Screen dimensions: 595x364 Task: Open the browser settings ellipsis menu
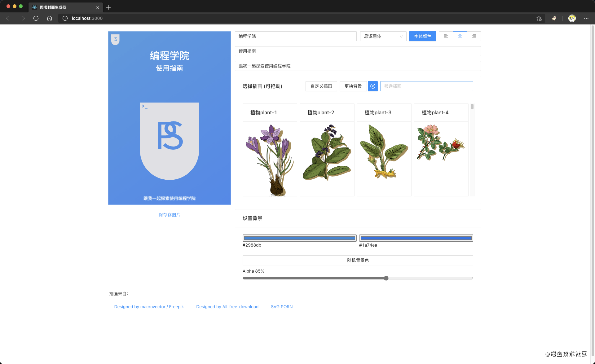(586, 18)
